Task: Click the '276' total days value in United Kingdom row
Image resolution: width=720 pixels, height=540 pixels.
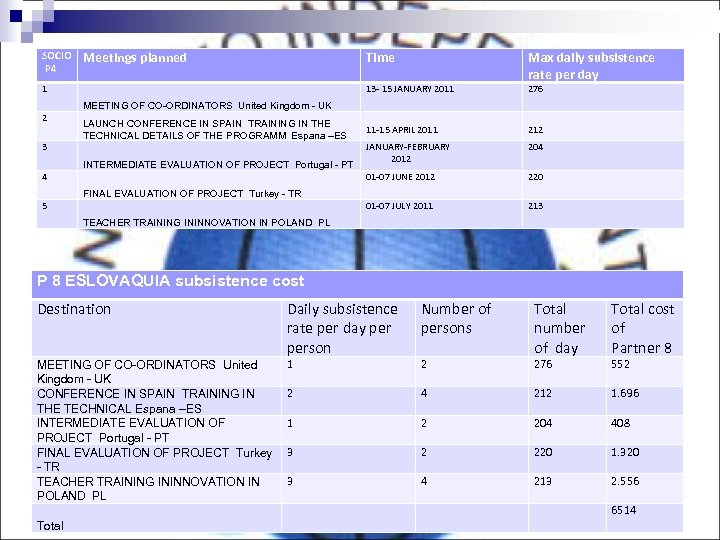Action: 543,364
